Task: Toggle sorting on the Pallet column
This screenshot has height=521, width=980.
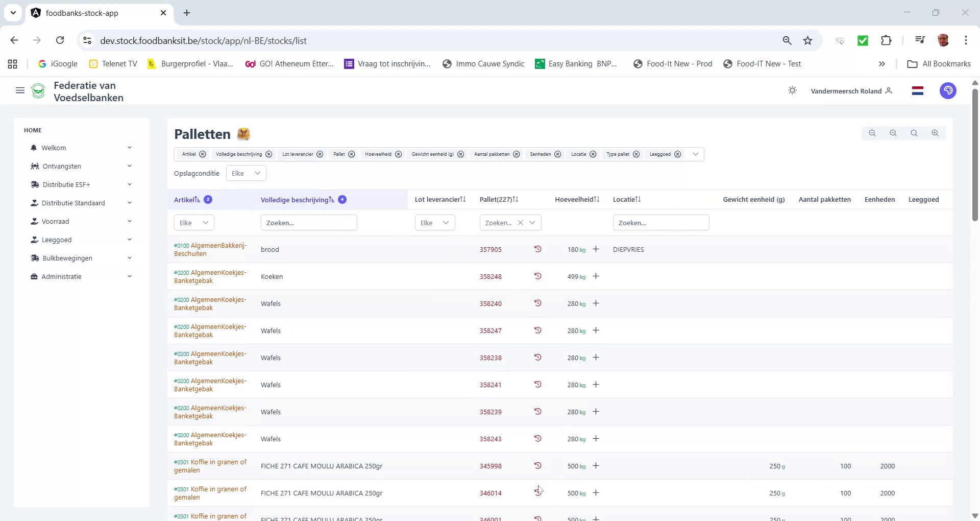Action: click(516, 199)
